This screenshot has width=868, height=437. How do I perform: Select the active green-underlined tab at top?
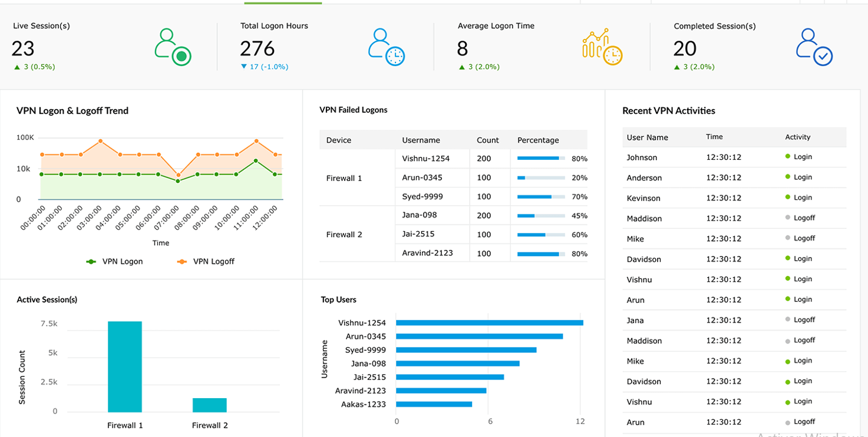tap(283, 3)
